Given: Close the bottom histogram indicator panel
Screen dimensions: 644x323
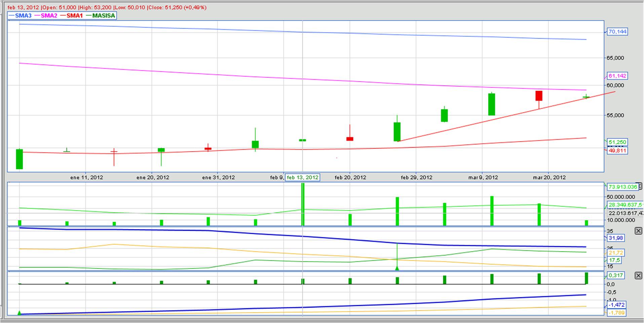Looking at the screenshot, I should [638, 276].
